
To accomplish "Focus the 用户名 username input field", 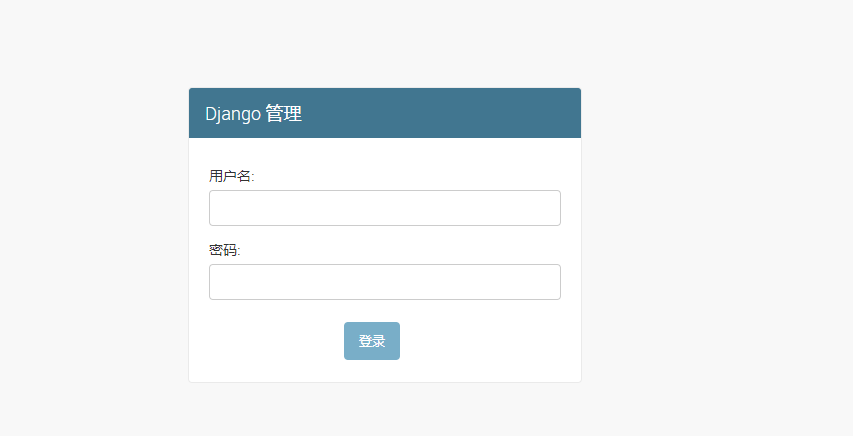I will pyautogui.click(x=385, y=208).
